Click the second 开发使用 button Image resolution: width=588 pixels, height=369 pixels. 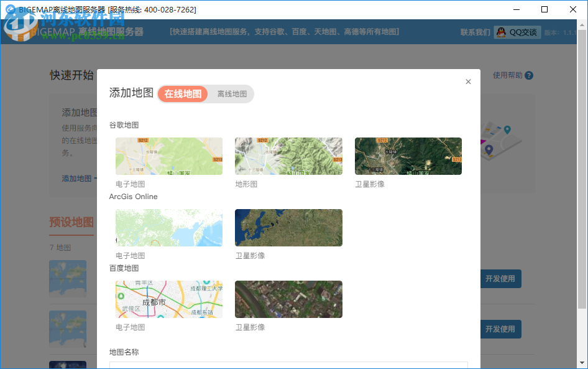click(x=500, y=329)
